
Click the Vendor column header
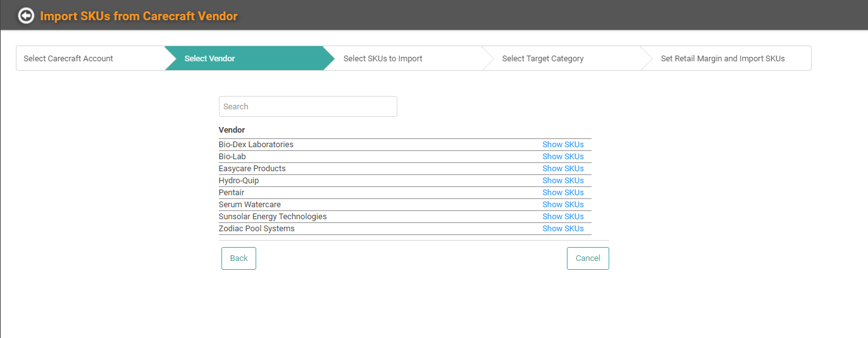pos(232,130)
